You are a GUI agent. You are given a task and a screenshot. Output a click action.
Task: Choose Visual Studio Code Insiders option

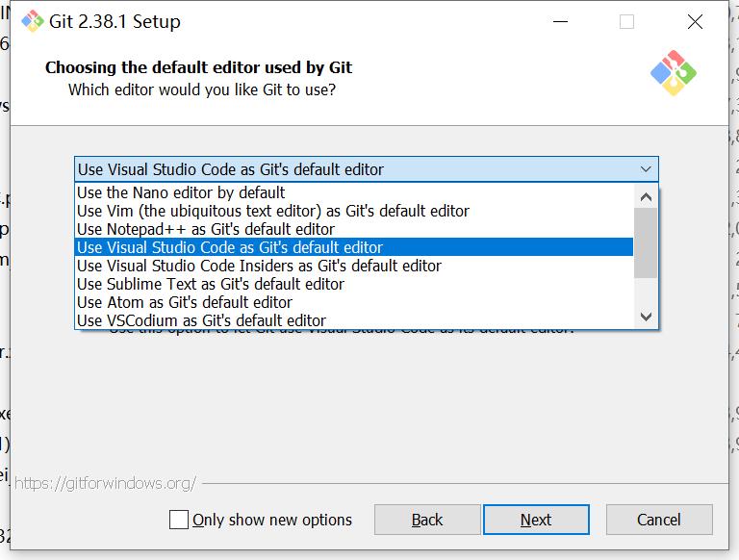click(x=353, y=266)
